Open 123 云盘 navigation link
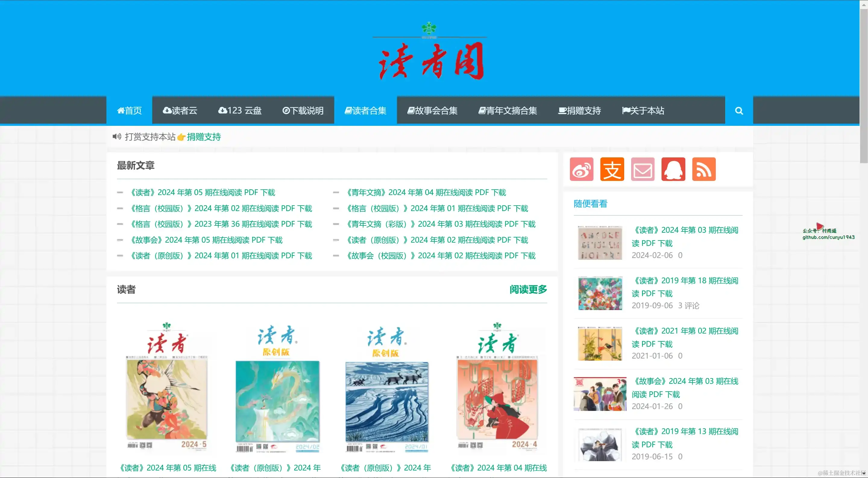 click(240, 111)
